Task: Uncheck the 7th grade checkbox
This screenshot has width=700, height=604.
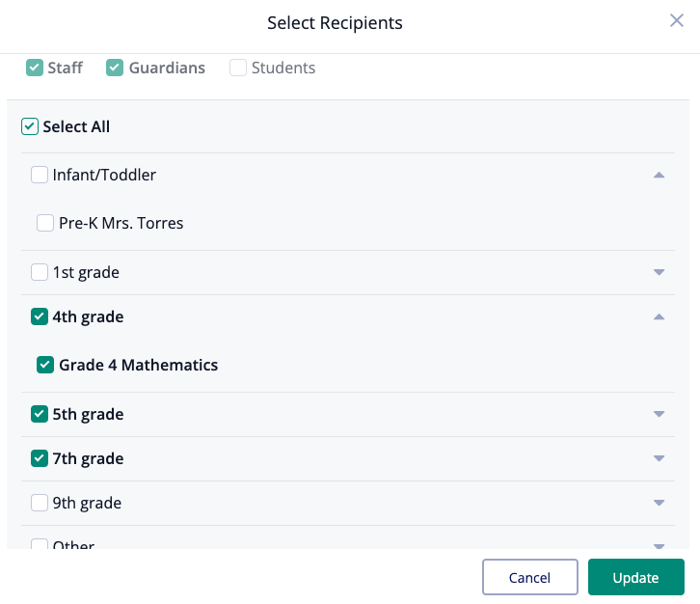Action: (x=40, y=458)
